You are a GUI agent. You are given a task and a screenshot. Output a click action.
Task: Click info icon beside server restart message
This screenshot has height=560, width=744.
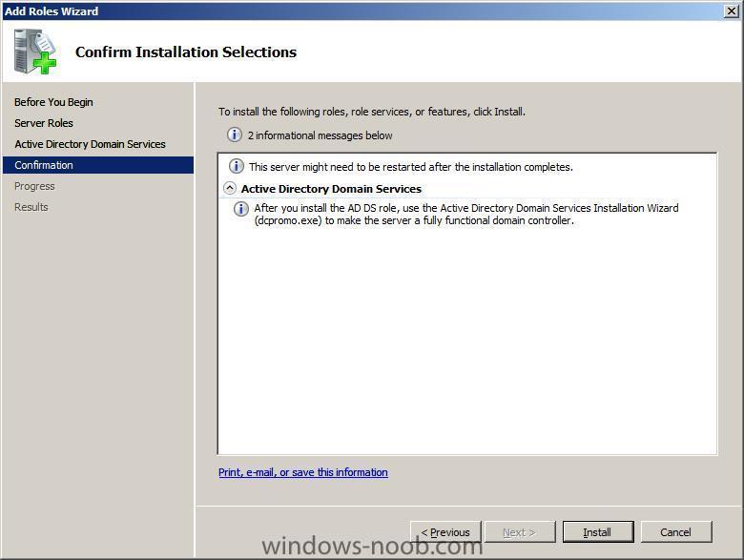pos(237,166)
